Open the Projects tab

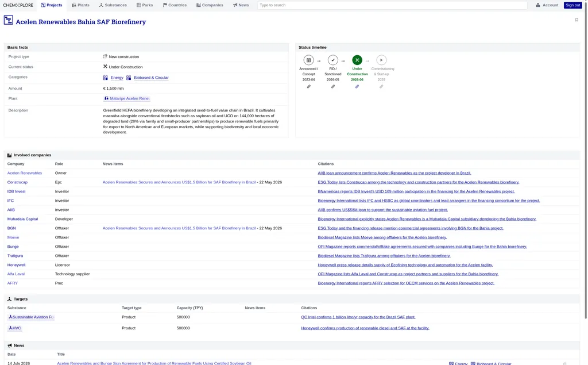(52, 5)
